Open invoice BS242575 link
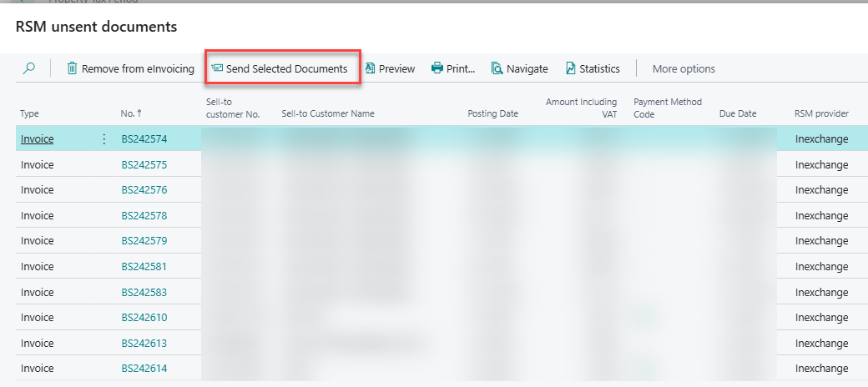868x387 pixels. coord(144,165)
